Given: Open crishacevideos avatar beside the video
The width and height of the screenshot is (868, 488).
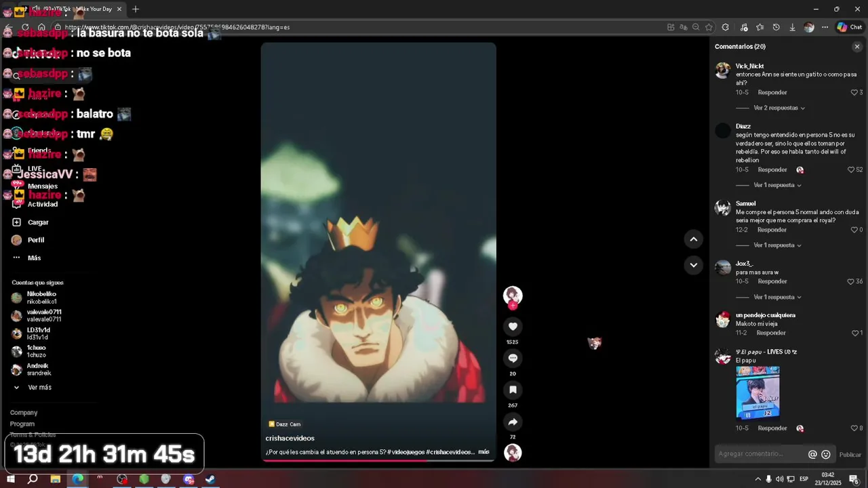Looking at the screenshot, I should click(513, 295).
